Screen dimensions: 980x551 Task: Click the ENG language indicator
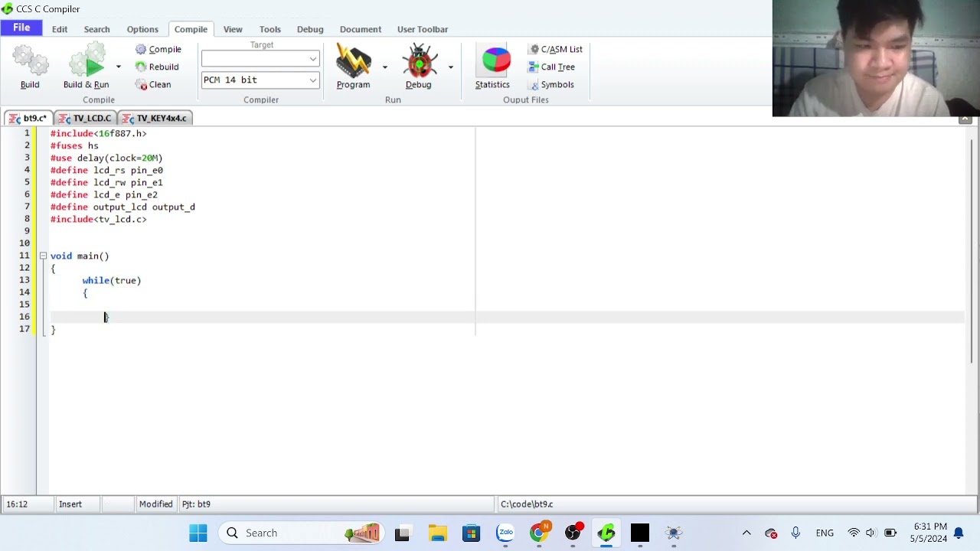coord(825,533)
